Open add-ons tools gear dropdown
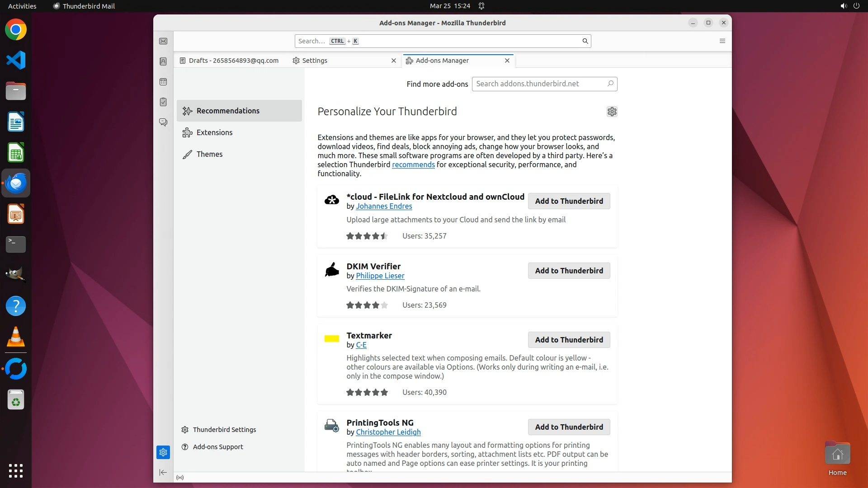868x488 pixels. pos(612,112)
